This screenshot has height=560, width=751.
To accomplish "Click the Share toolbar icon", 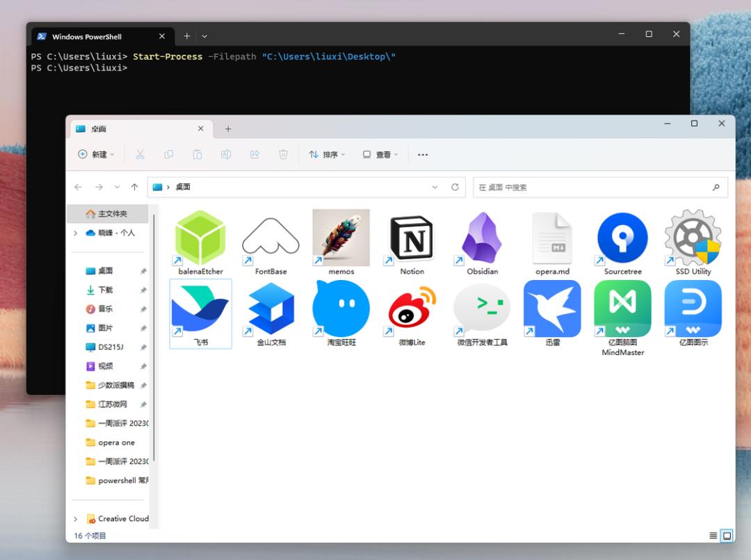I will tap(255, 154).
